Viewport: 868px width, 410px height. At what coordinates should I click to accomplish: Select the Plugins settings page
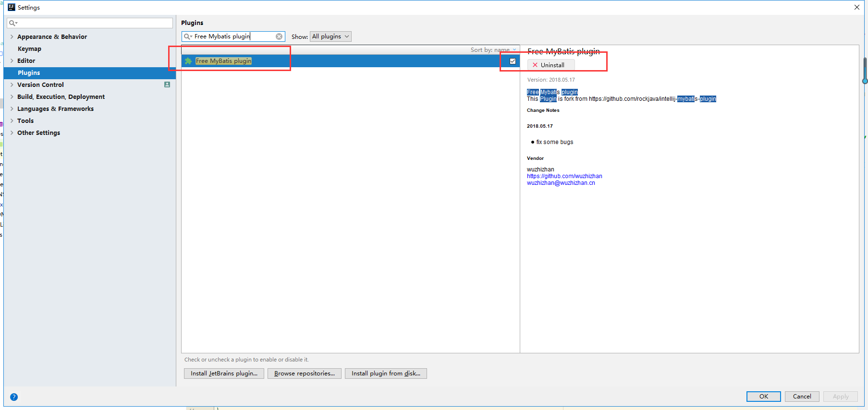pyautogui.click(x=90, y=72)
